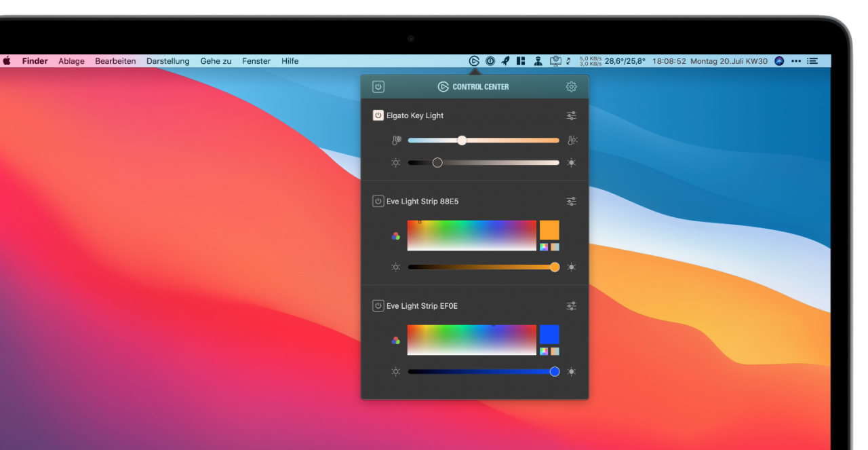
Task: Pick a color in Light Strip 88E5 spectrum
Action: 472,236
